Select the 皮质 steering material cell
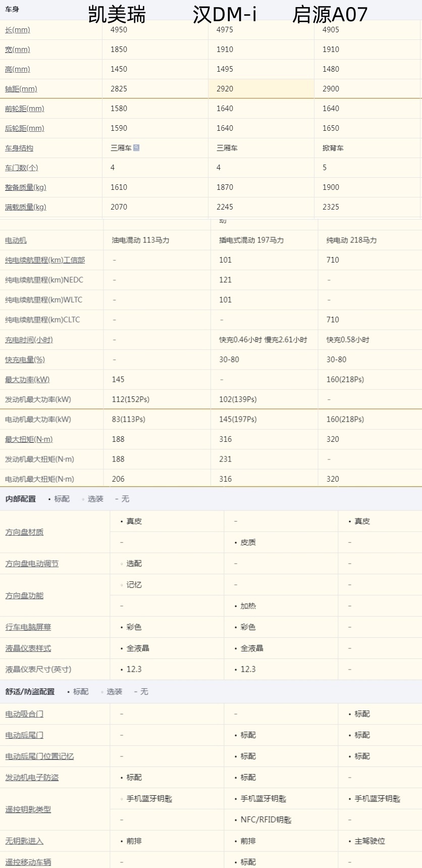Image resolution: width=422 pixels, height=868 pixels. 248,542
